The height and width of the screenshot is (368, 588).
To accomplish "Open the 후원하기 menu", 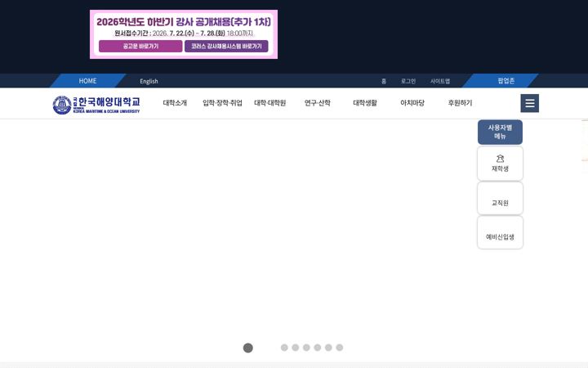I will pos(460,103).
